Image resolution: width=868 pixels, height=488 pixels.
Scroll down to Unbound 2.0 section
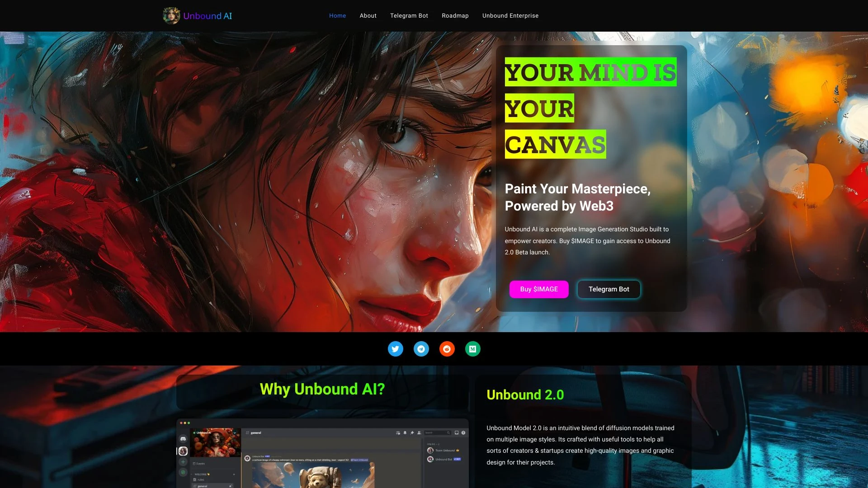tap(524, 394)
